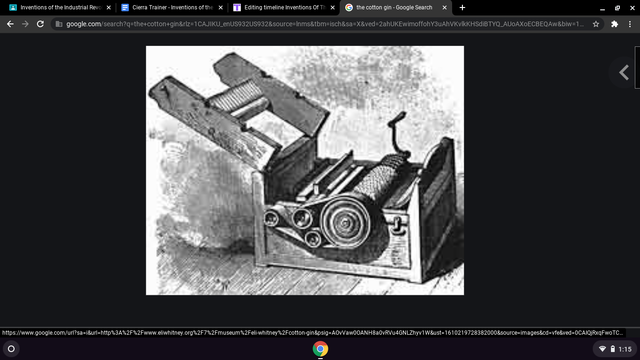Close the browser window
640x360 pixels.
pos(632,8)
